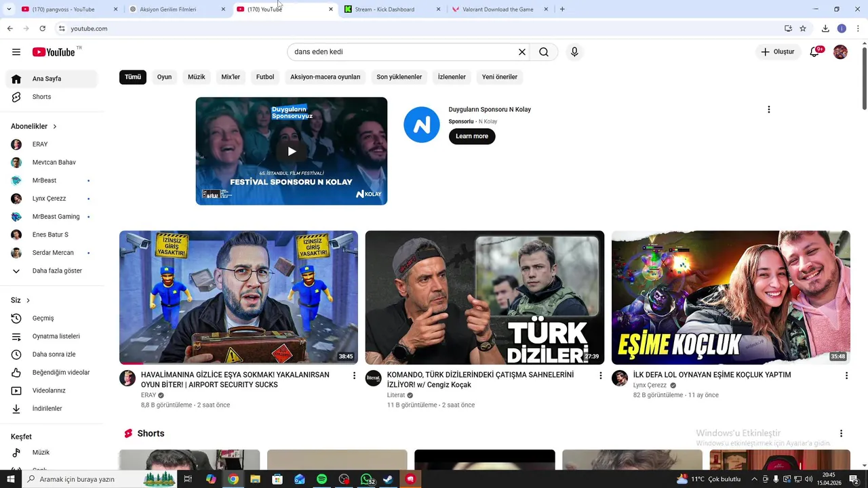
Task: Expand the Abonelikler section chevron
Action: coord(55,127)
